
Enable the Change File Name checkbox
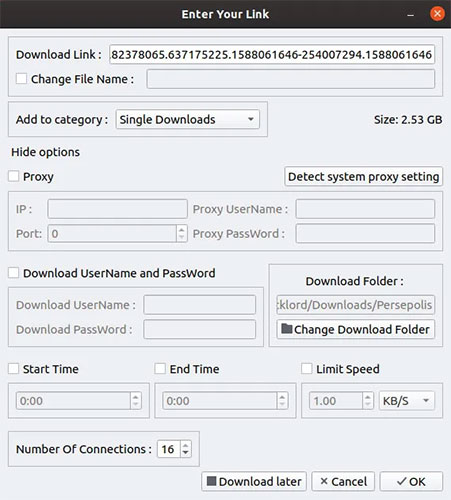tap(22, 79)
